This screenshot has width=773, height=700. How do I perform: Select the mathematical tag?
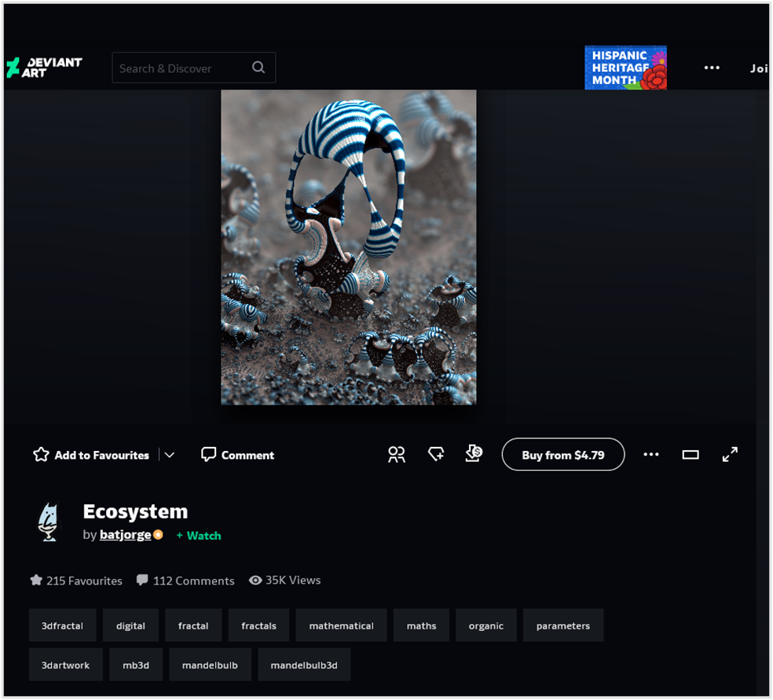(x=341, y=625)
